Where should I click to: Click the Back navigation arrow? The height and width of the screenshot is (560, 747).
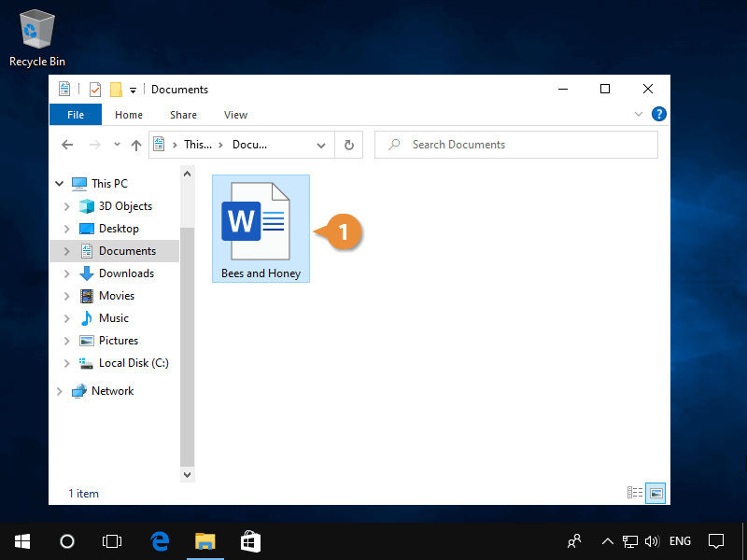click(67, 145)
